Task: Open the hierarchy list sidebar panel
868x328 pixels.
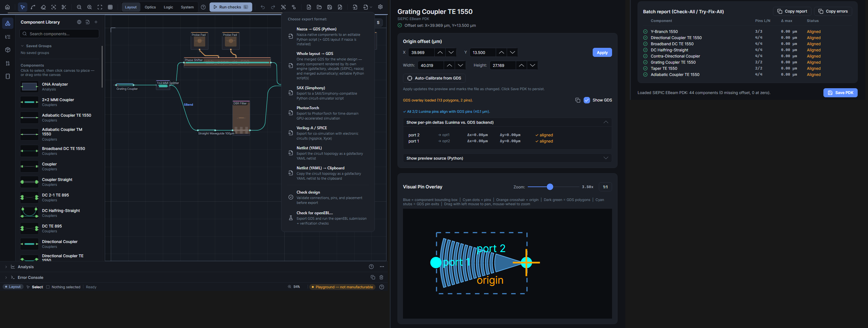Action: point(8,37)
